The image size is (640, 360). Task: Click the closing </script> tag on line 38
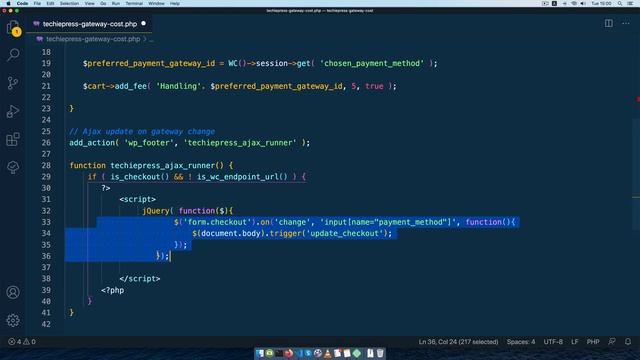tap(140, 279)
